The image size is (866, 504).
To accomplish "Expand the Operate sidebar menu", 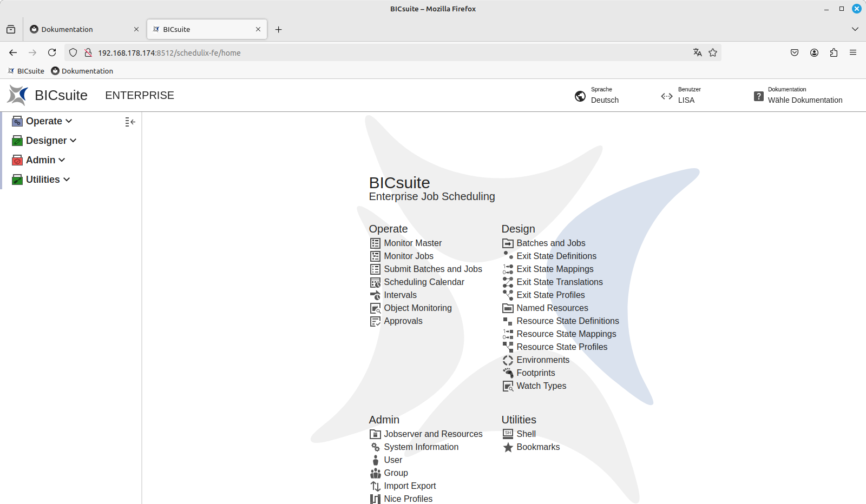I will click(49, 121).
